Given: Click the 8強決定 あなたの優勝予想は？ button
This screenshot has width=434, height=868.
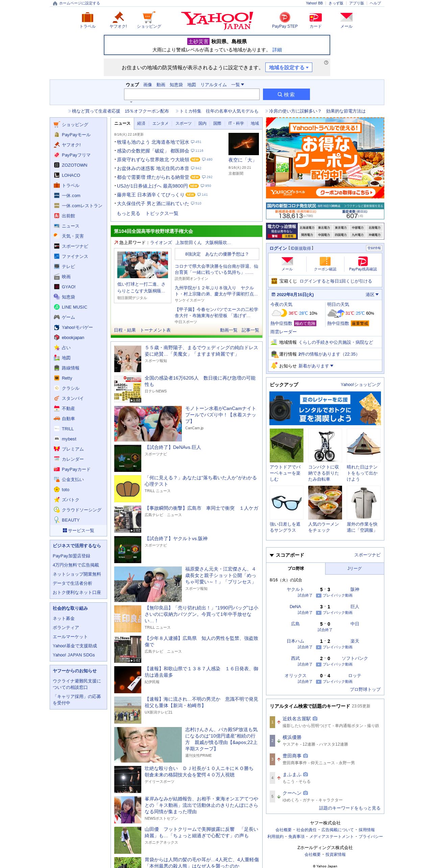Looking at the screenshot, I should [x=217, y=254].
